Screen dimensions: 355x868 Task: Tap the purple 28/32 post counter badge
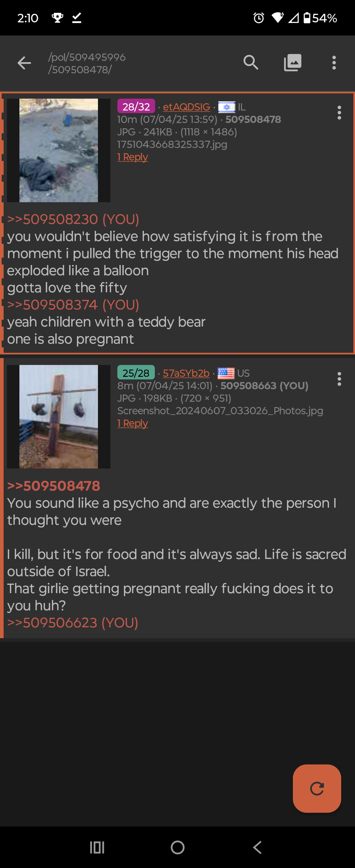click(x=136, y=106)
